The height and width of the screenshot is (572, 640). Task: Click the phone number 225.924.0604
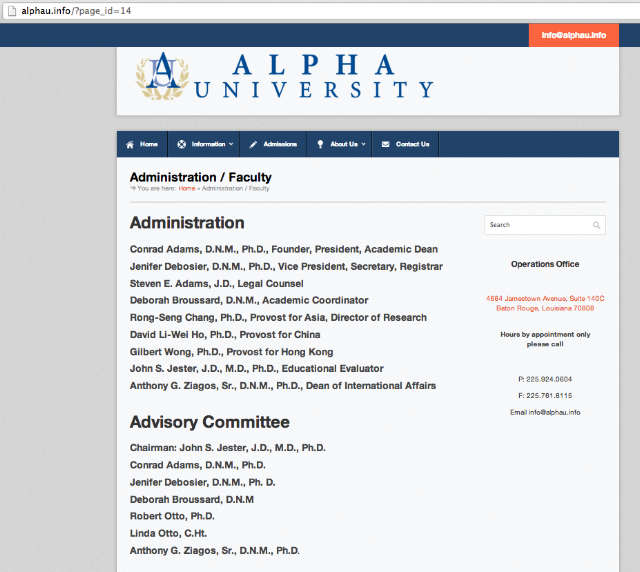click(545, 379)
